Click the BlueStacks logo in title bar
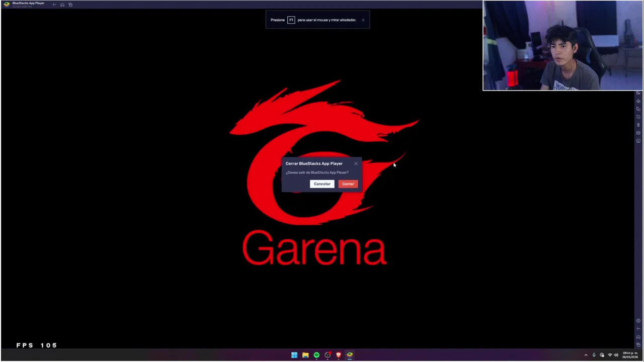The width and height of the screenshot is (644, 362). (x=7, y=4)
